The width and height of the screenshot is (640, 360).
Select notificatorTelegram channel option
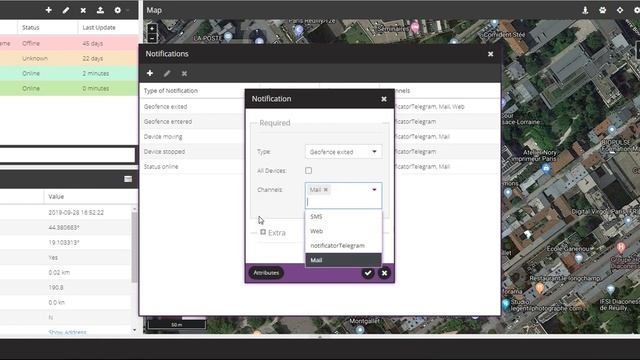tap(343, 246)
